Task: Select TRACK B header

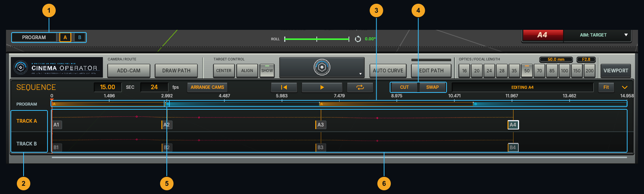Action: pyautogui.click(x=29, y=144)
